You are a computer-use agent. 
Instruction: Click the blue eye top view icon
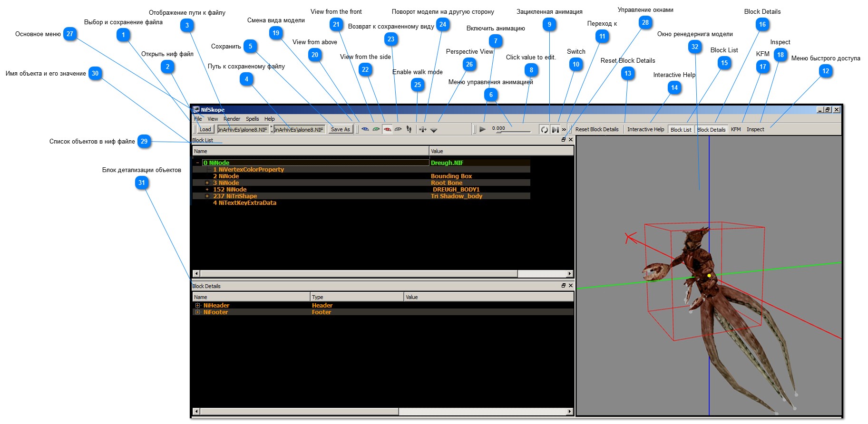tap(365, 129)
